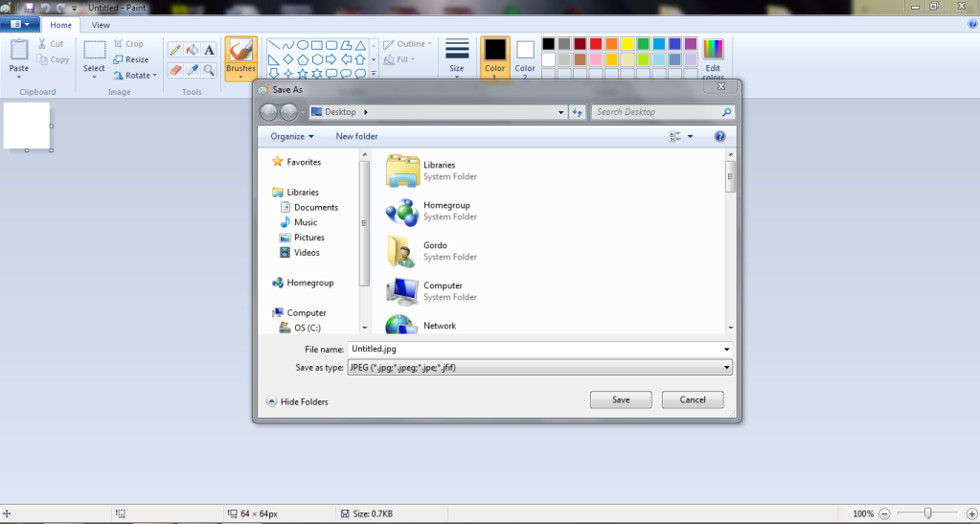This screenshot has width=980, height=524.
Task: Create a folder with New folder
Action: point(356,136)
